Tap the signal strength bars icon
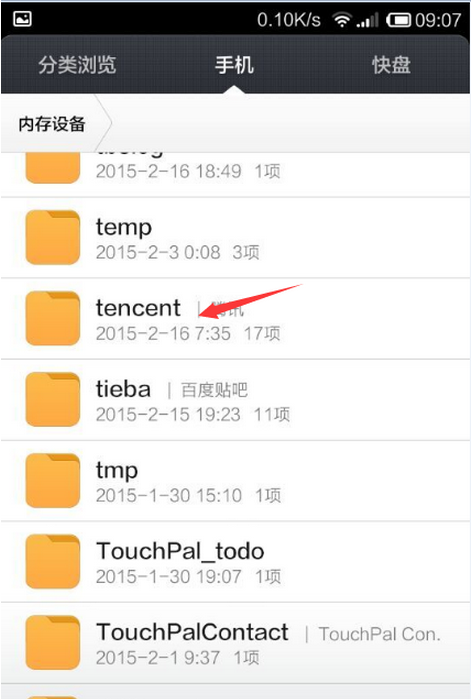Screen dimensions: 471x699 tap(368, 20)
